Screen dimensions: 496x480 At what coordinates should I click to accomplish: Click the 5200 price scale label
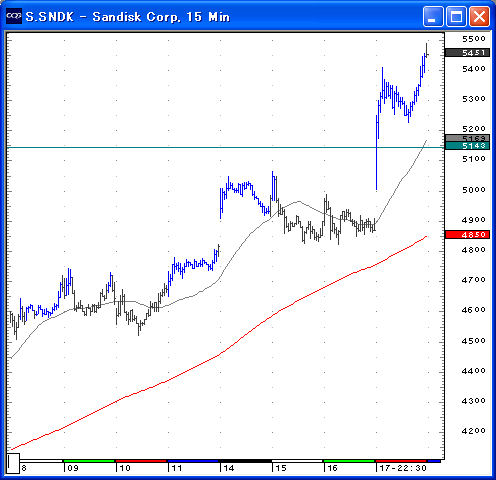(x=474, y=129)
